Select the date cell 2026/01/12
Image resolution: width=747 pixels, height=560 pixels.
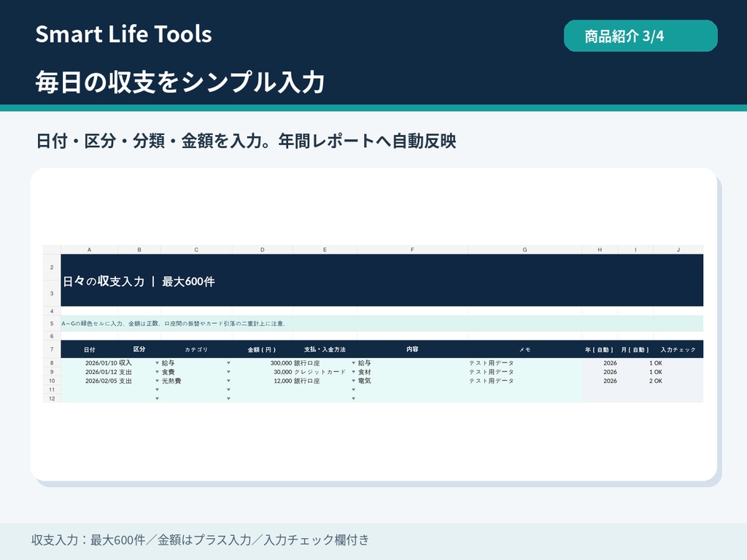(90, 372)
